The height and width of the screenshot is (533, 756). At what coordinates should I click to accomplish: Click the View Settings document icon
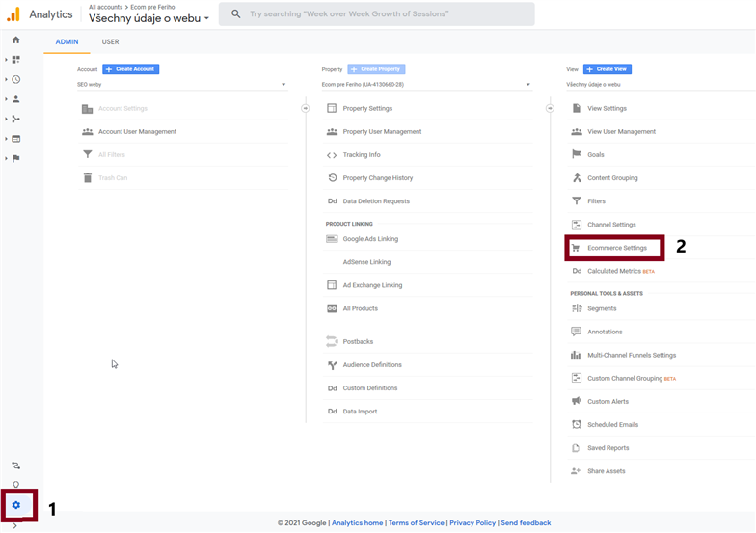click(577, 108)
